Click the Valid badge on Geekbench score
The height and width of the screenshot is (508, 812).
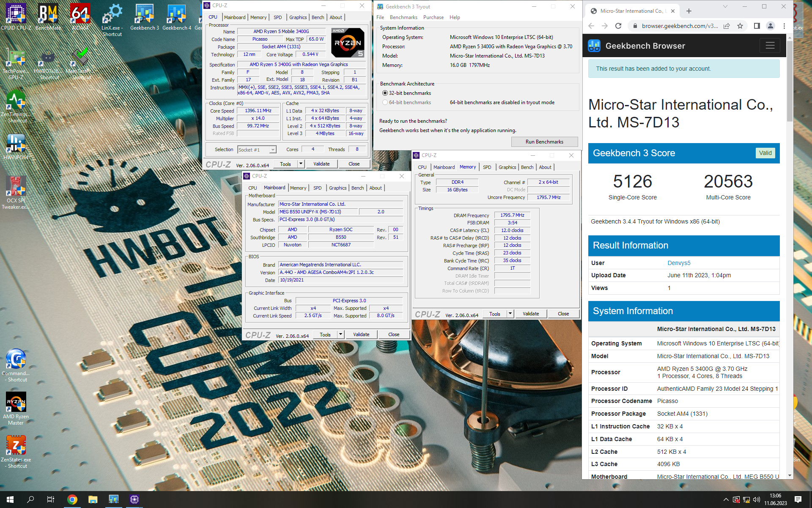click(x=765, y=153)
